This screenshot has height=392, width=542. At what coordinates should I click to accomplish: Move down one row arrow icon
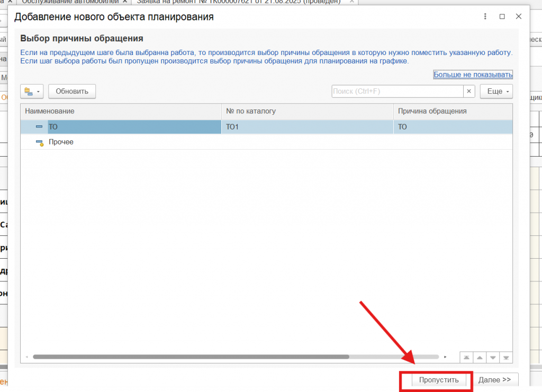click(x=493, y=357)
